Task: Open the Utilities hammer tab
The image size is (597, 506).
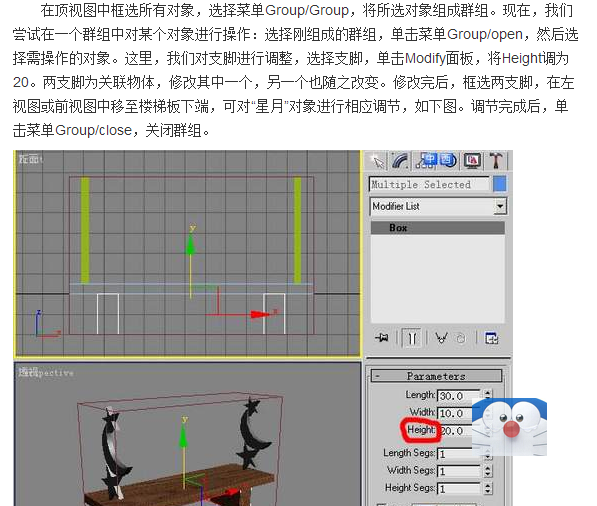Action: [x=496, y=161]
